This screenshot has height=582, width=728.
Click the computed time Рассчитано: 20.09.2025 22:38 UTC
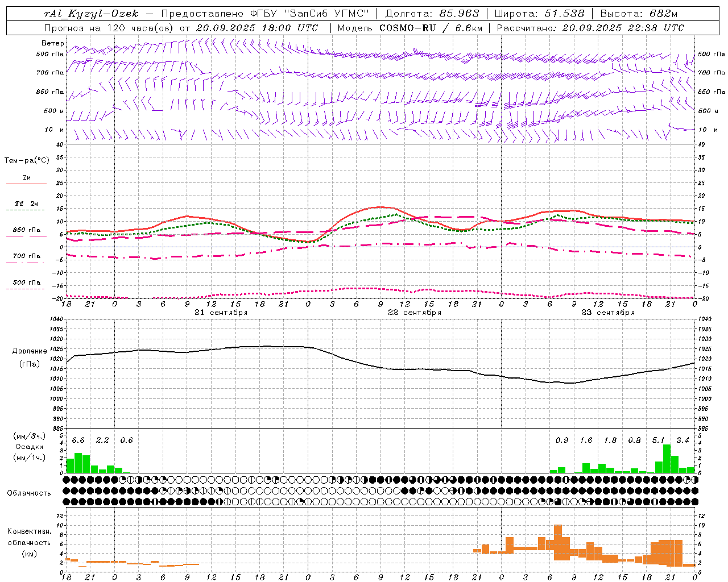590,28
